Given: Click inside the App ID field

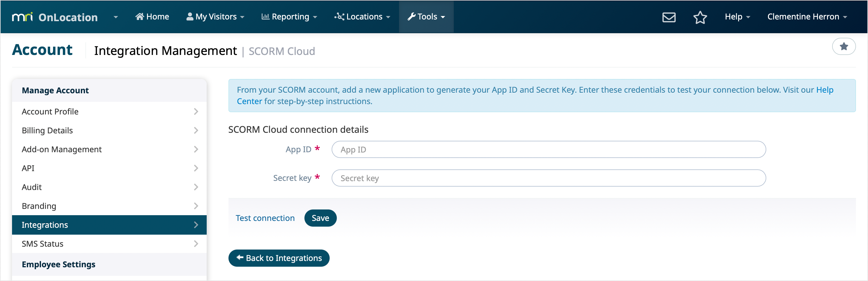Looking at the screenshot, I should click(x=548, y=149).
